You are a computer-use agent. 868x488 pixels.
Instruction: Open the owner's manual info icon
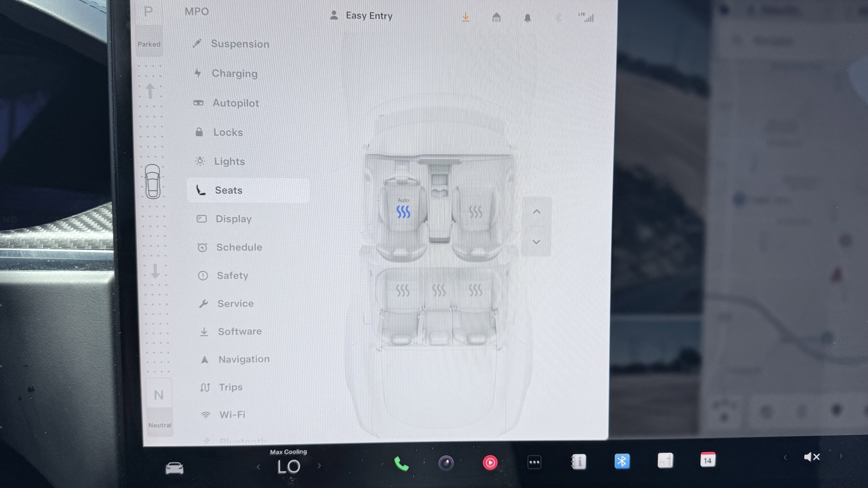tap(578, 462)
